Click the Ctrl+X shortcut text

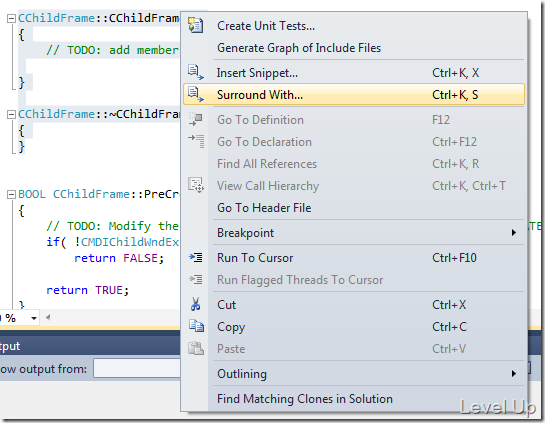pos(449,305)
